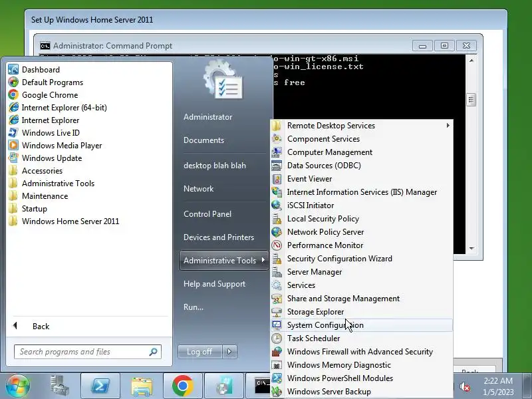
Task: Open Internet Explorer (64-bit) icon
Action: click(13, 107)
